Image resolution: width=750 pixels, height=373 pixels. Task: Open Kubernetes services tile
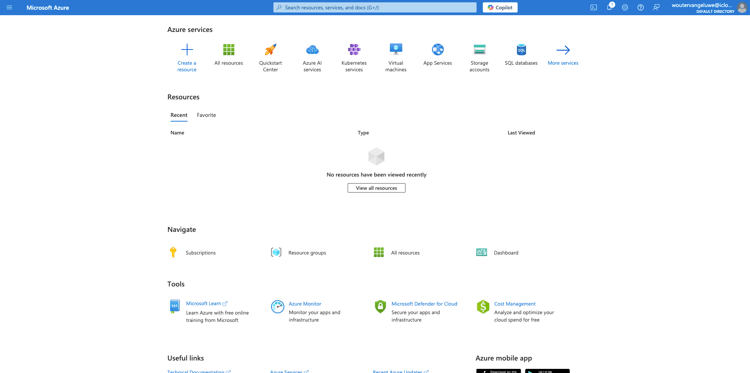[x=354, y=57]
